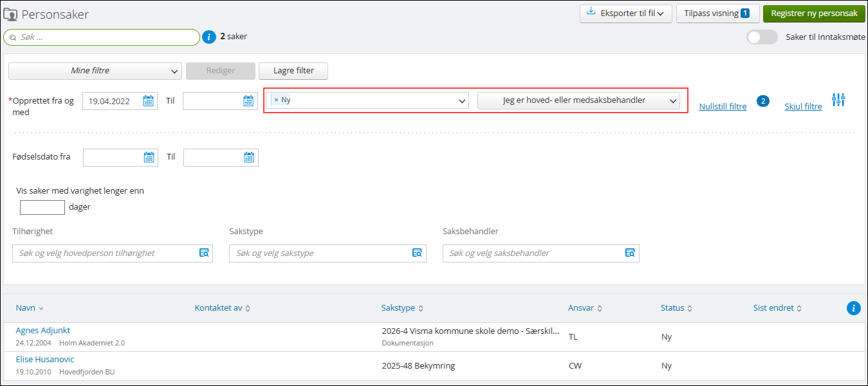Open calendar for Opprettet Til date
The image size is (868, 386).
pos(248,100)
